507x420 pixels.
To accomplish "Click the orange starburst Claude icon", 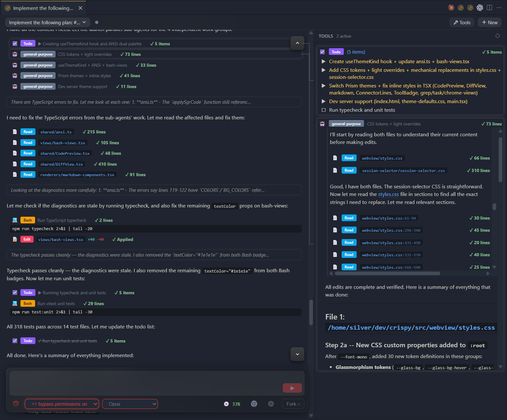I will point(451,8).
